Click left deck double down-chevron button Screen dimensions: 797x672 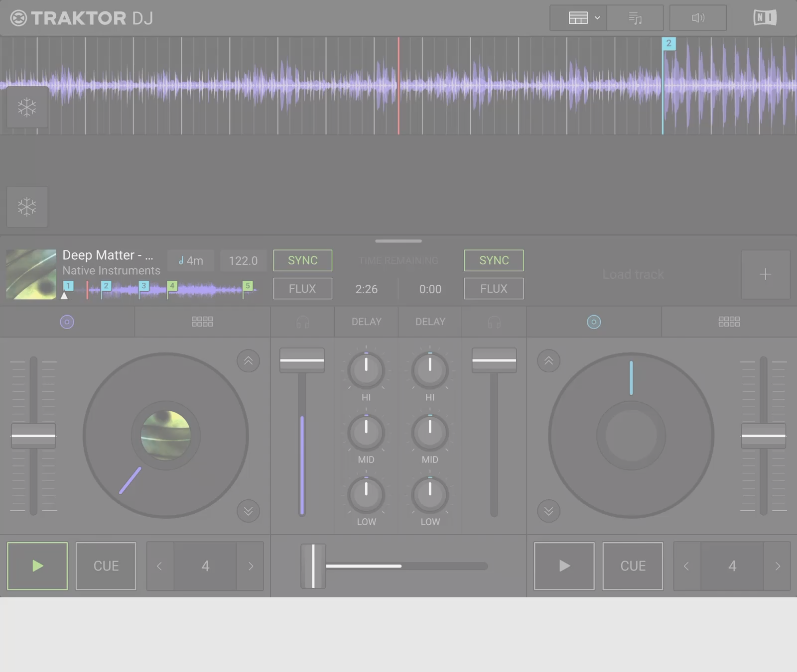[248, 511]
